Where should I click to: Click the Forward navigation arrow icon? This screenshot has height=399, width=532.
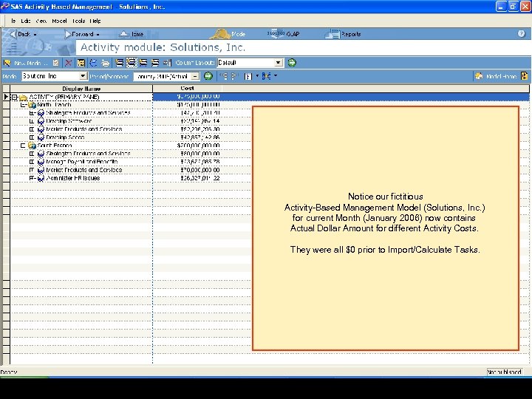(67, 34)
